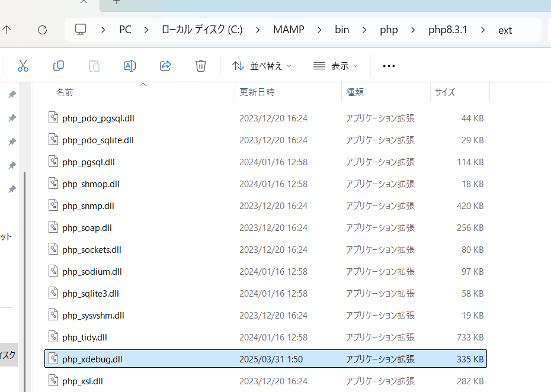The width and height of the screenshot is (551, 392).
Task: Click the 2025/03/31 1:50 date cell
Action: pos(271,359)
